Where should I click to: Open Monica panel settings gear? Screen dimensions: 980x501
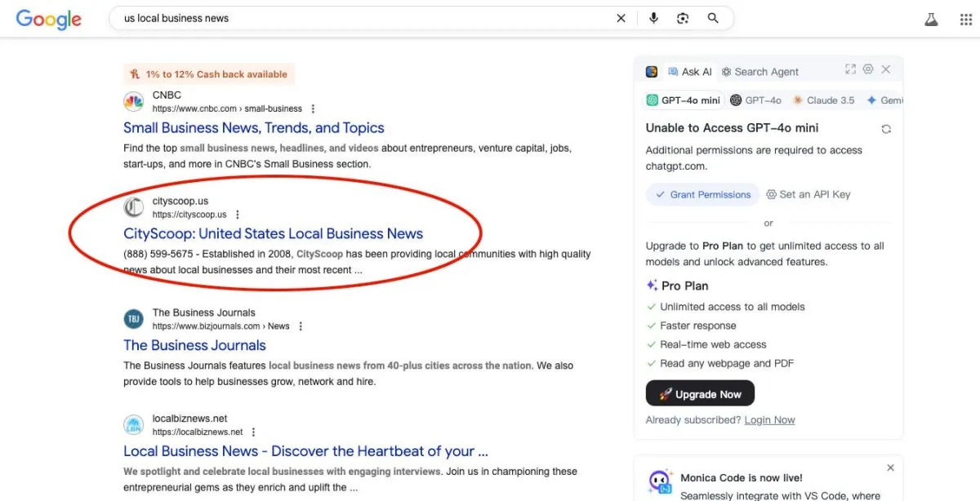(868, 70)
